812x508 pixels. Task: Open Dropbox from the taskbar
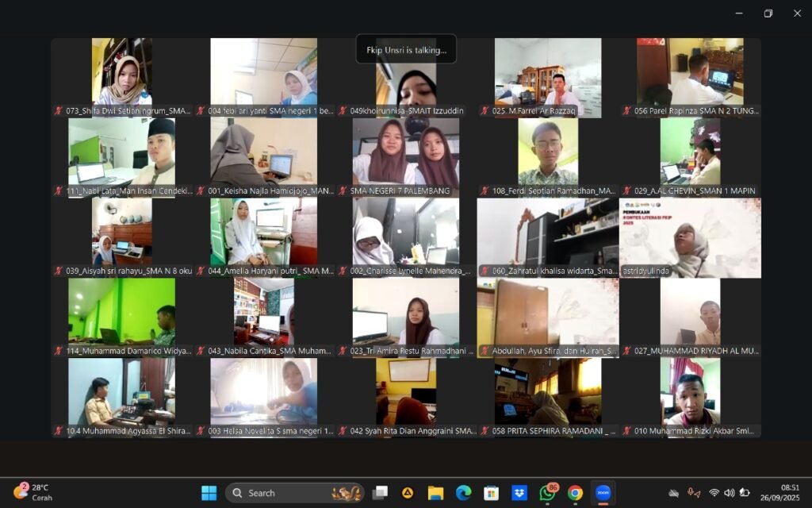click(x=519, y=493)
